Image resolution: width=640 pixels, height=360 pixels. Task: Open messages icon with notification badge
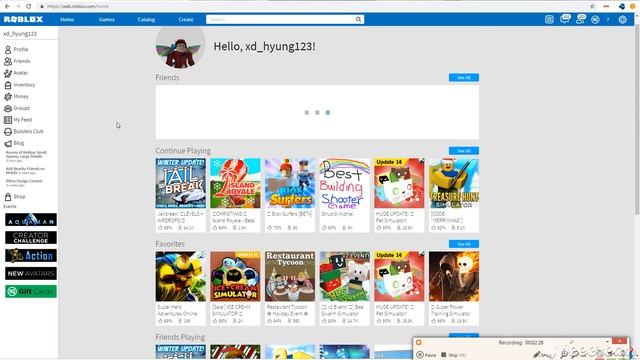coord(565,19)
